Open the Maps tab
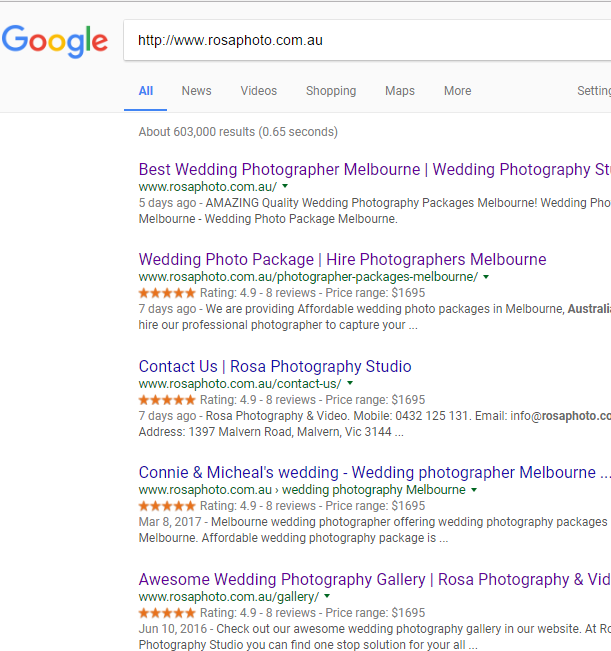611x651 pixels. tap(400, 91)
